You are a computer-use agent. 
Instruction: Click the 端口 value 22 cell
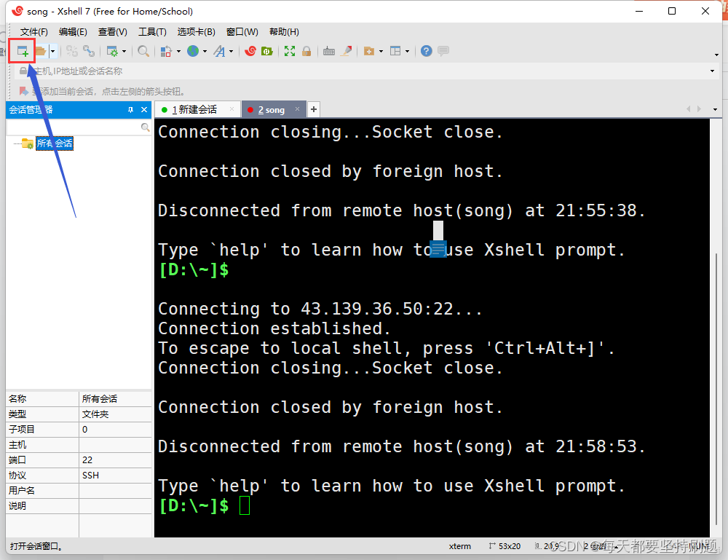[115, 460]
